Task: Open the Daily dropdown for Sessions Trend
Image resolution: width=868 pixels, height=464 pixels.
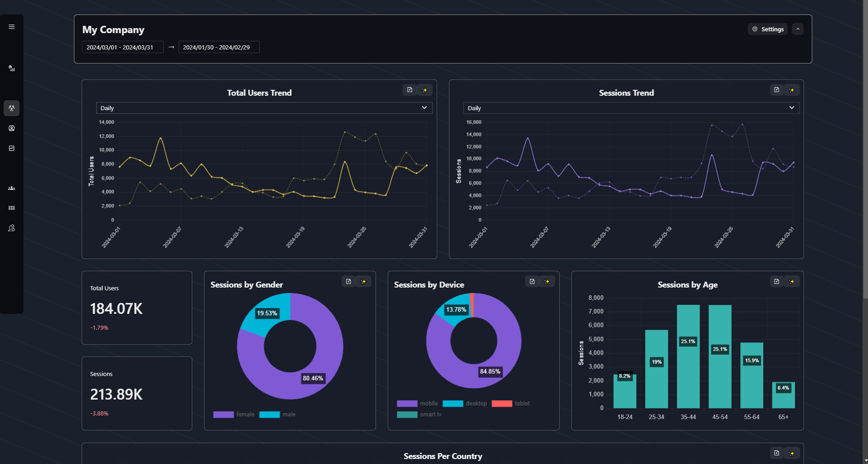Action: click(x=631, y=108)
